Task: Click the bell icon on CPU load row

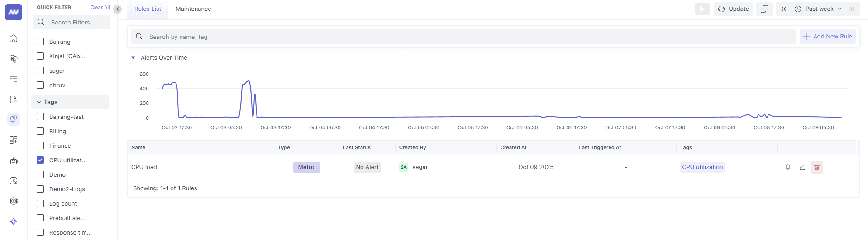Action: pyautogui.click(x=787, y=167)
